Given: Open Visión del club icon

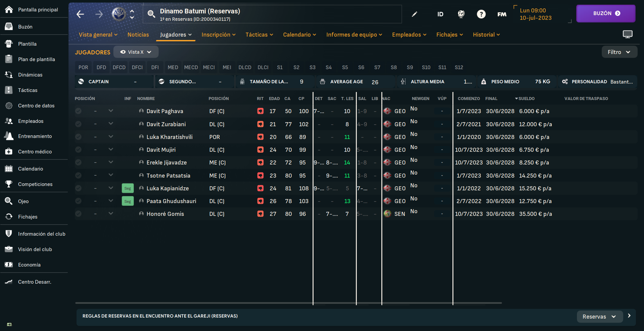Looking at the screenshot, I should pyautogui.click(x=9, y=249).
